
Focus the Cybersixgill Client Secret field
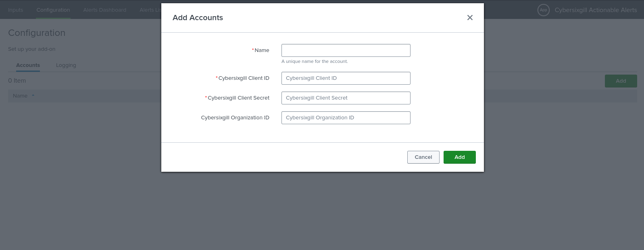346,98
